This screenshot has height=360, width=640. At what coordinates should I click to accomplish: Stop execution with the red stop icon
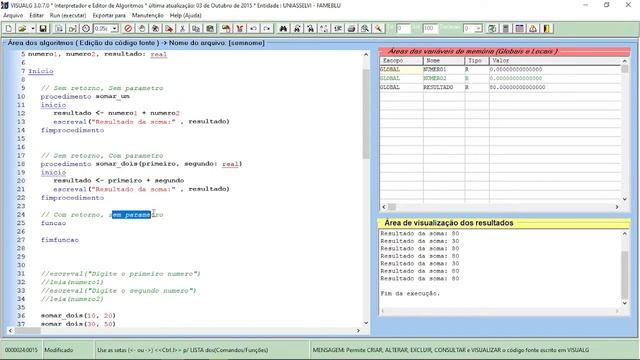point(128,29)
